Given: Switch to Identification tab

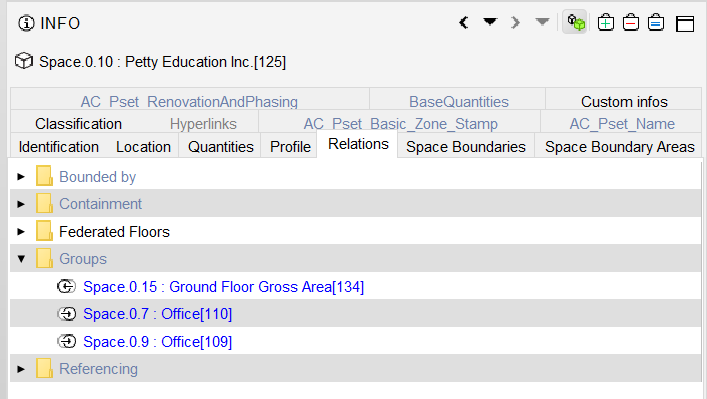Looking at the screenshot, I should [x=59, y=147].
